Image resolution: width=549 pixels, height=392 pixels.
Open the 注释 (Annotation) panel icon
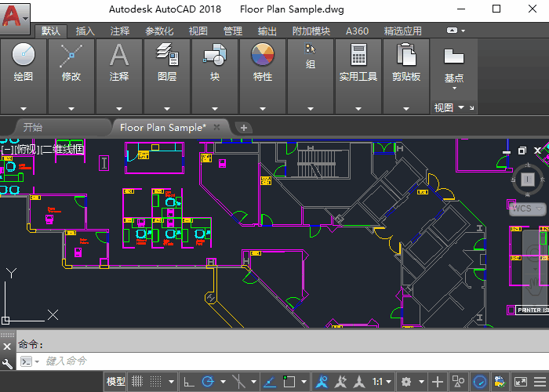[119, 55]
